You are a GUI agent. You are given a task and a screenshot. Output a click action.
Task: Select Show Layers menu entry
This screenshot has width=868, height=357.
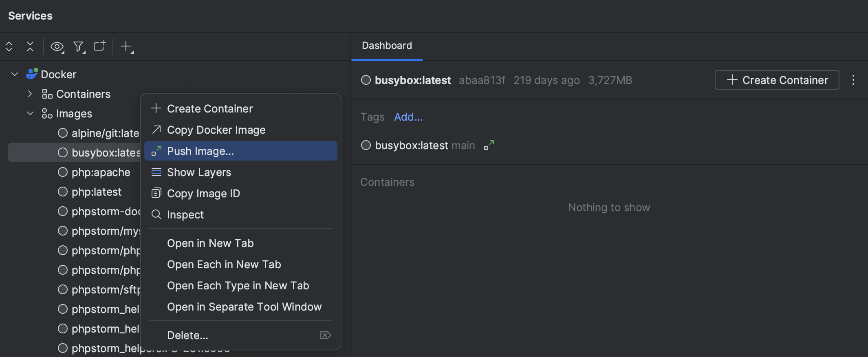[x=241, y=172]
